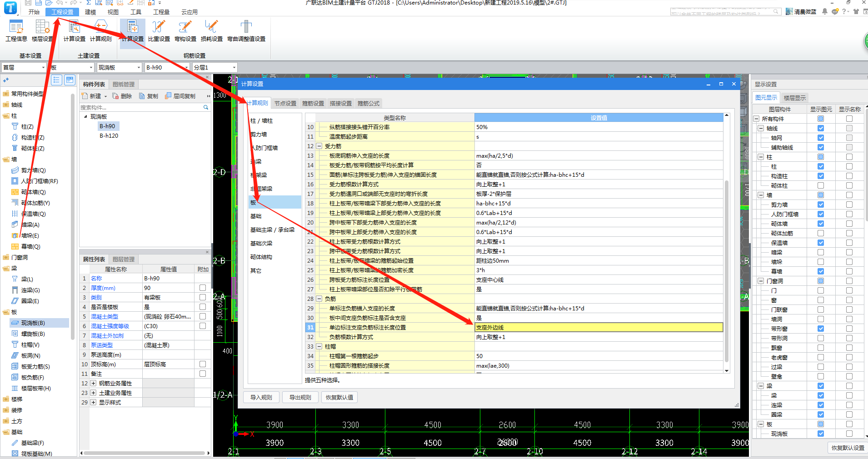This screenshot has height=459, width=868.
Task: Collapse 门窗洞 group in display settings
Action: coord(761,281)
